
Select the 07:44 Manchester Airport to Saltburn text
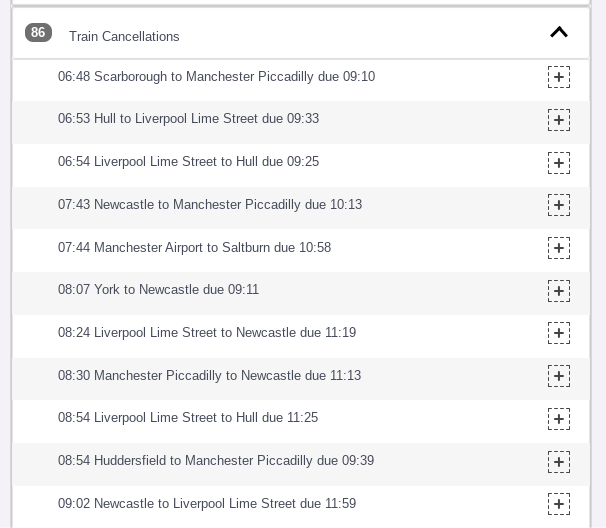pos(194,247)
